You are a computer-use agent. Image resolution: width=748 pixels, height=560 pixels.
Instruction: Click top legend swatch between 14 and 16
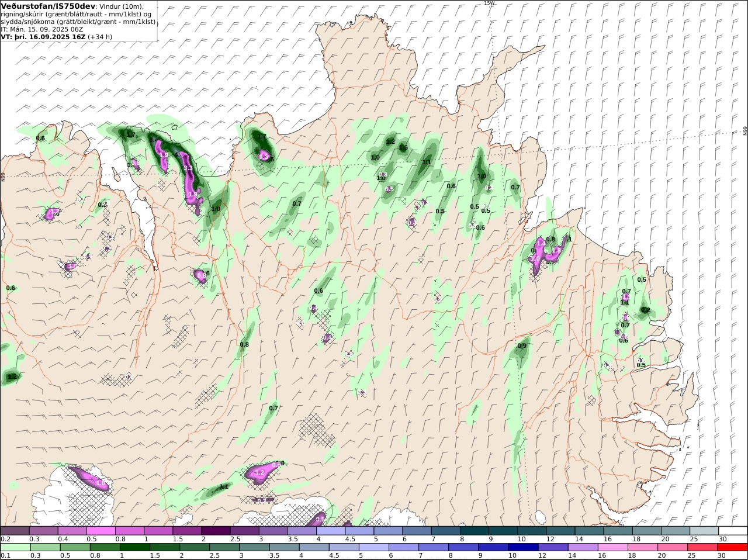pos(589,530)
